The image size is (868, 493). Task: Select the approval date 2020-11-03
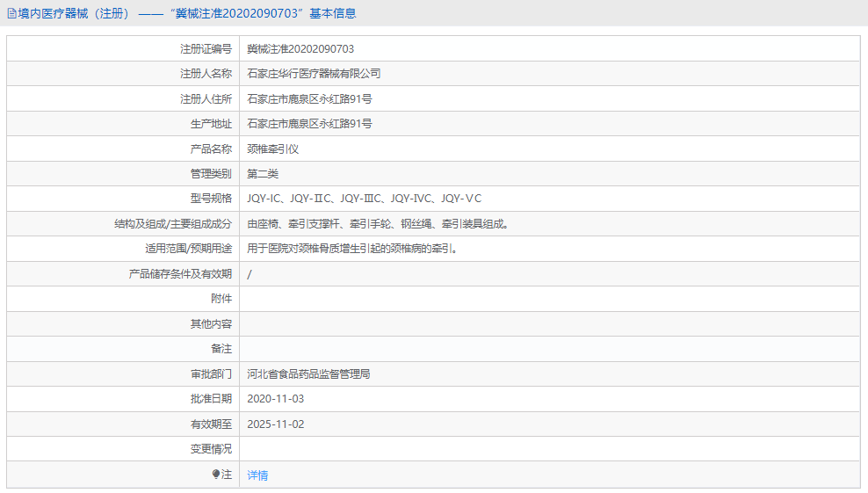click(x=276, y=399)
